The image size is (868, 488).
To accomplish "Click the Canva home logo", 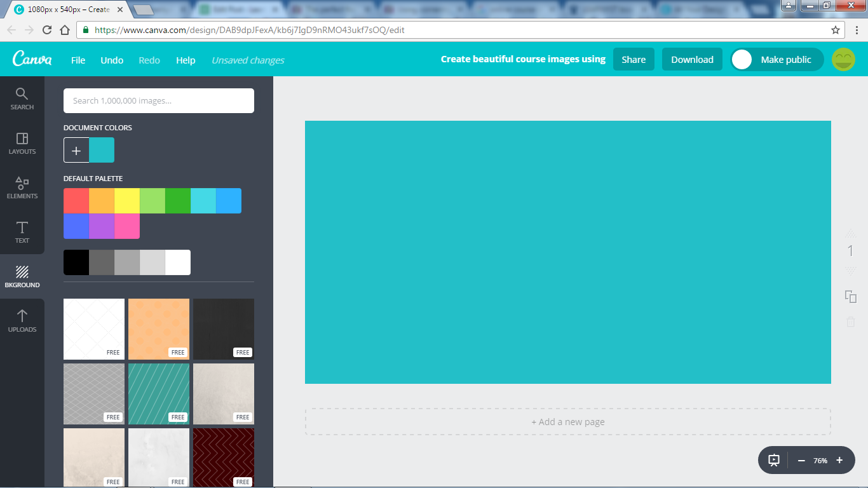I will point(31,59).
